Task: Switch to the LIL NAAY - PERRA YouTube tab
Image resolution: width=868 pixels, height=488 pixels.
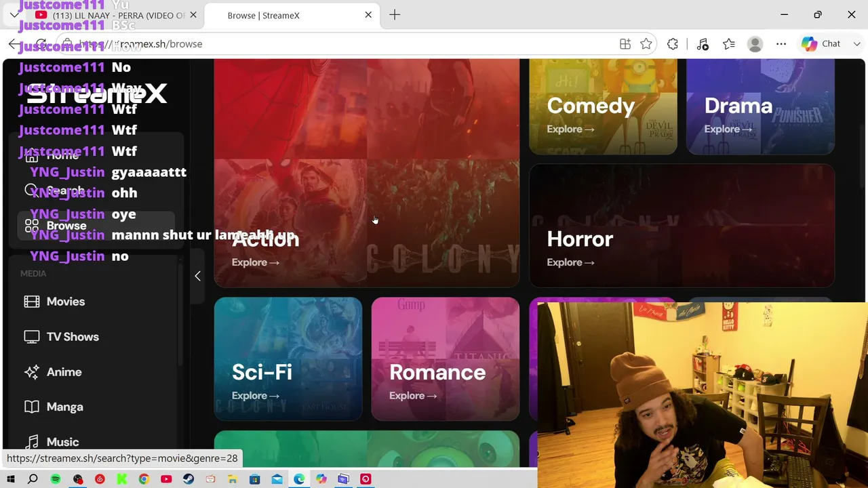Action: [117, 15]
